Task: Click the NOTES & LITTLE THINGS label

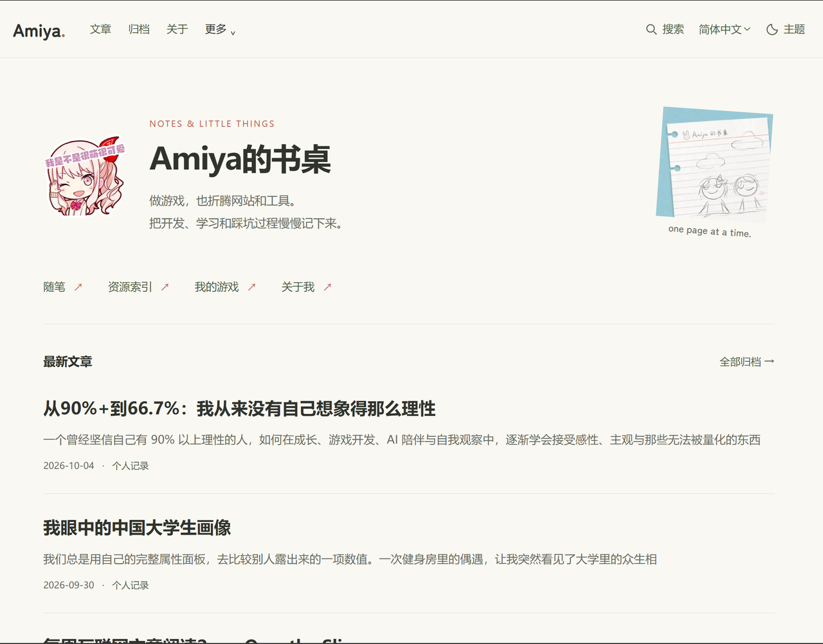Action: point(212,124)
